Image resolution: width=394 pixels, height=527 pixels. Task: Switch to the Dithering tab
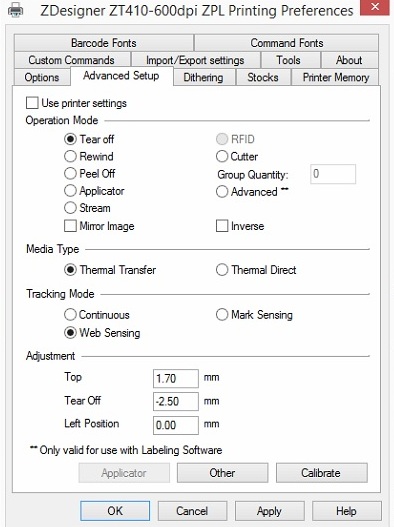tap(204, 77)
